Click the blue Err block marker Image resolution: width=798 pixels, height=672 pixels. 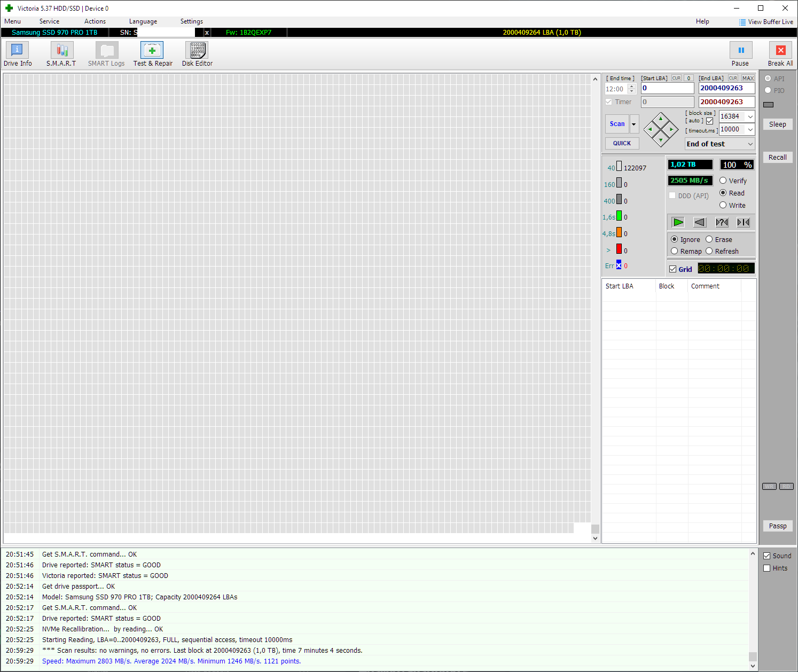coord(619,265)
